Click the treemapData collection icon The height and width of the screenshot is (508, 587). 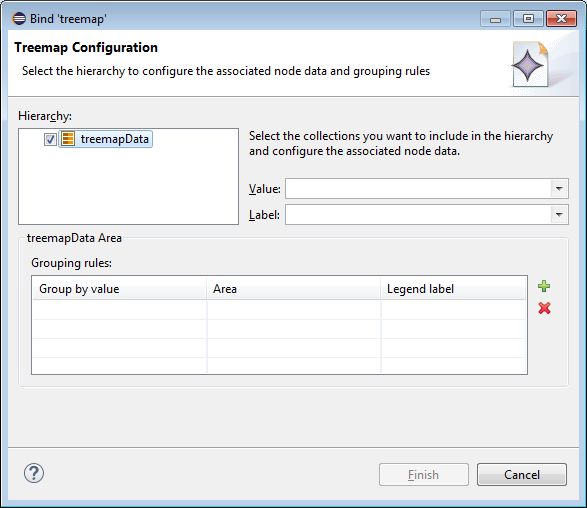[68, 139]
